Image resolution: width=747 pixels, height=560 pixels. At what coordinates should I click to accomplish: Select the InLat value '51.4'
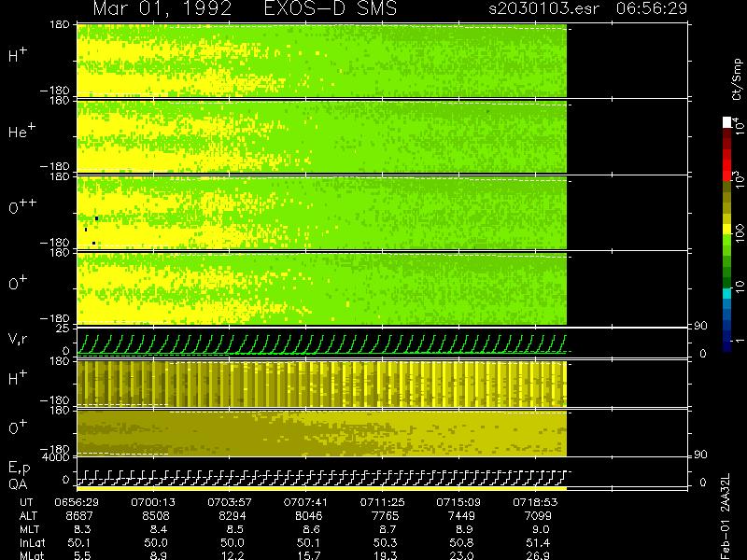(x=538, y=542)
